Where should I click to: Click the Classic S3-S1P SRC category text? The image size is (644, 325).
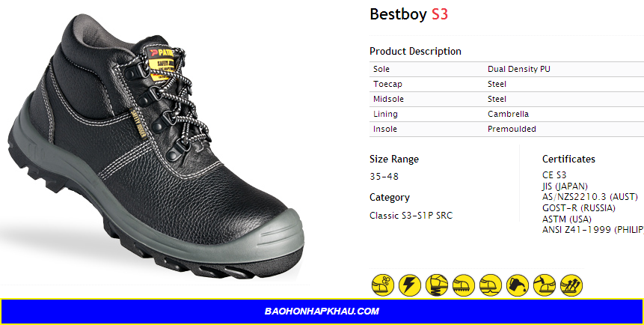(411, 216)
